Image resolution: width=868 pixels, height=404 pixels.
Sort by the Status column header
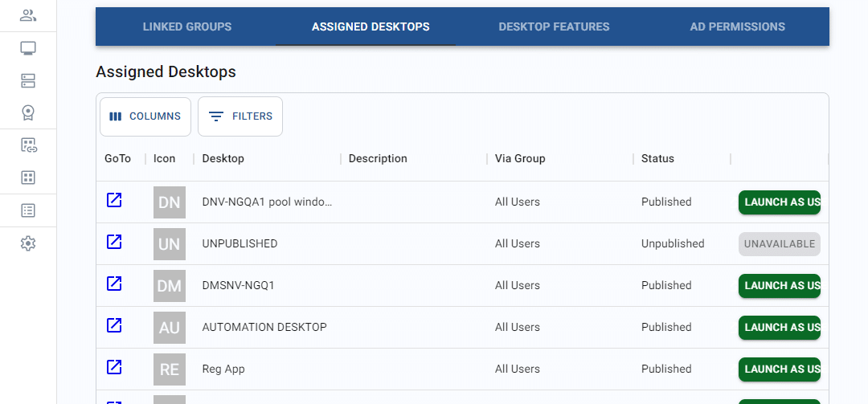tap(657, 159)
